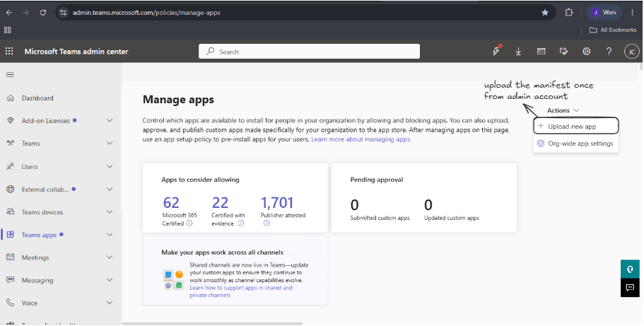Open the Dashboard nav item
The height and width of the screenshot is (326, 644).
(37, 98)
